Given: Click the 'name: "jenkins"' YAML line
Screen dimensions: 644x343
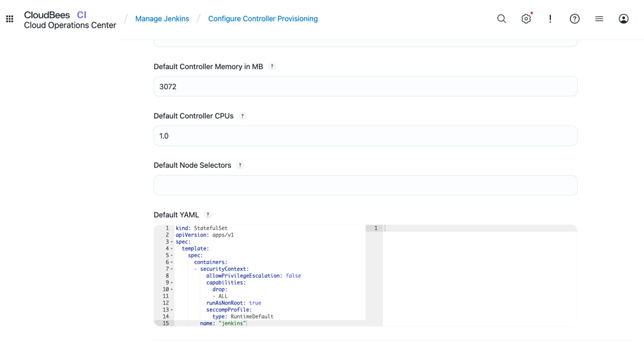Looking at the screenshot, I should tap(223, 323).
